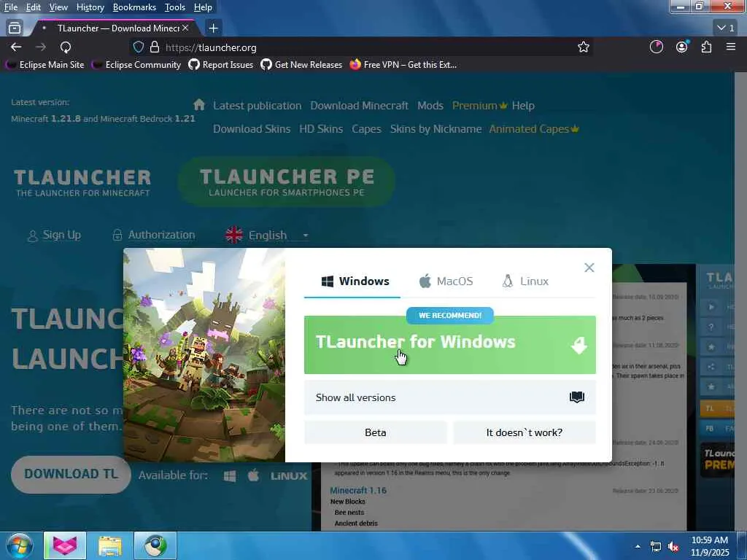The height and width of the screenshot is (560, 747).
Task: Click the TLAUNCHER PE green banner
Action: coord(286,182)
